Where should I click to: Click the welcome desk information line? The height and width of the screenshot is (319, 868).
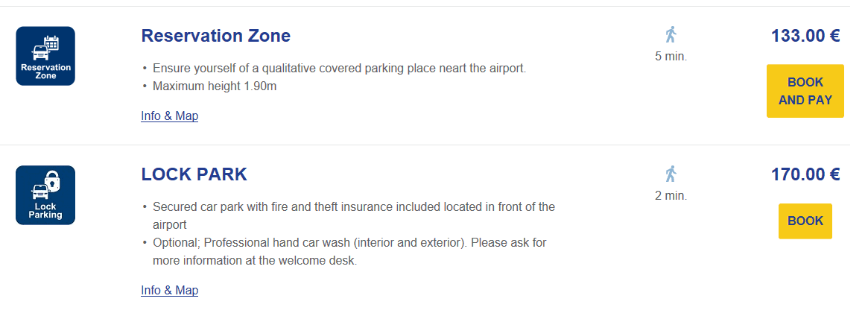point(254,261)
